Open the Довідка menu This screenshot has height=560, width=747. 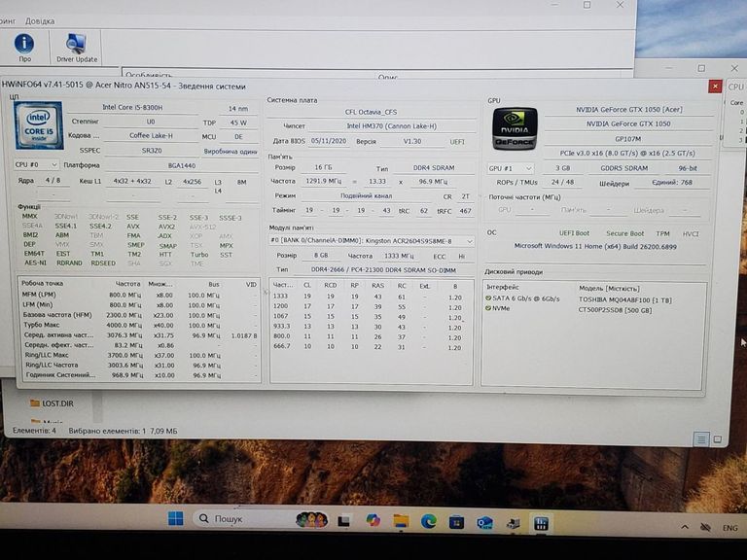(x=40, y=21)
